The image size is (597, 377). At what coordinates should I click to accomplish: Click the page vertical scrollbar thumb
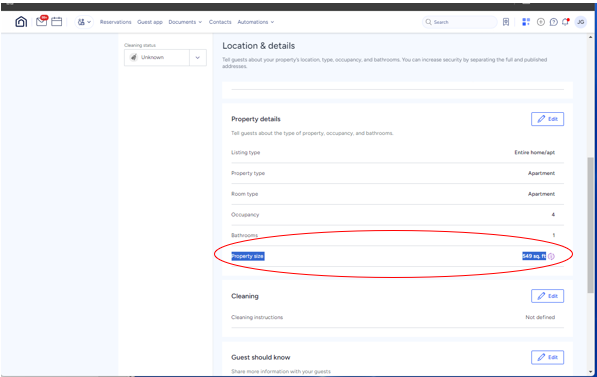click(591, 225)
